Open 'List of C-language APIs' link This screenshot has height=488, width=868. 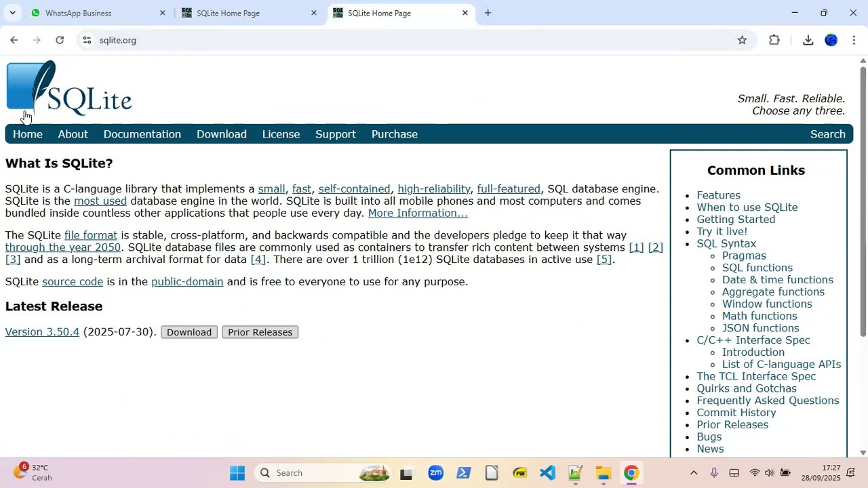click(781, 365)
